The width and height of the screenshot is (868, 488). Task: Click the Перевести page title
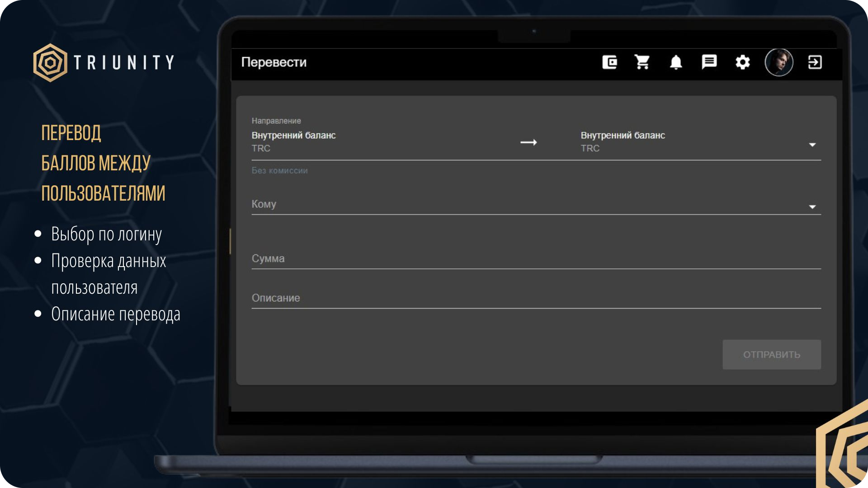click(x=274, y=62)
